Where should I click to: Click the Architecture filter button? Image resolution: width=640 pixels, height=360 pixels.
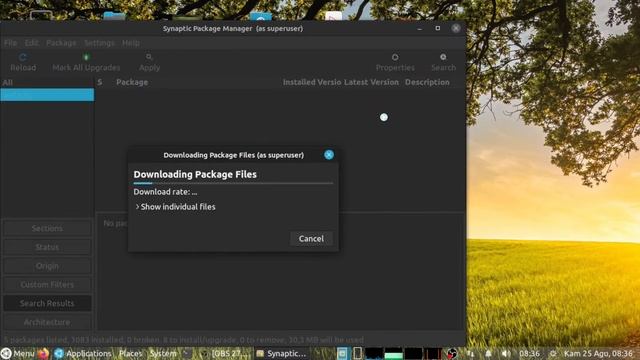(47, 322)
